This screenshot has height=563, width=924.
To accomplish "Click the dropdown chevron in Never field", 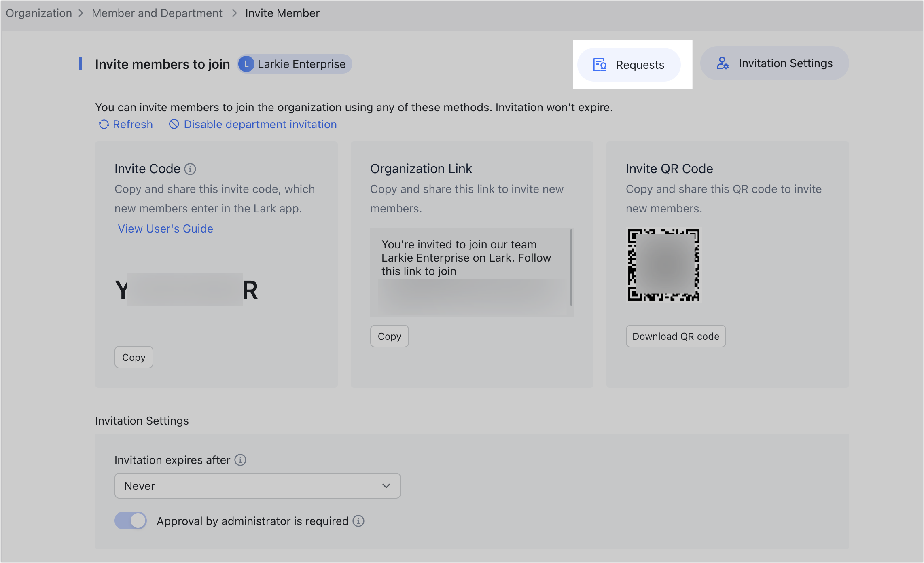I will (386, 486).
